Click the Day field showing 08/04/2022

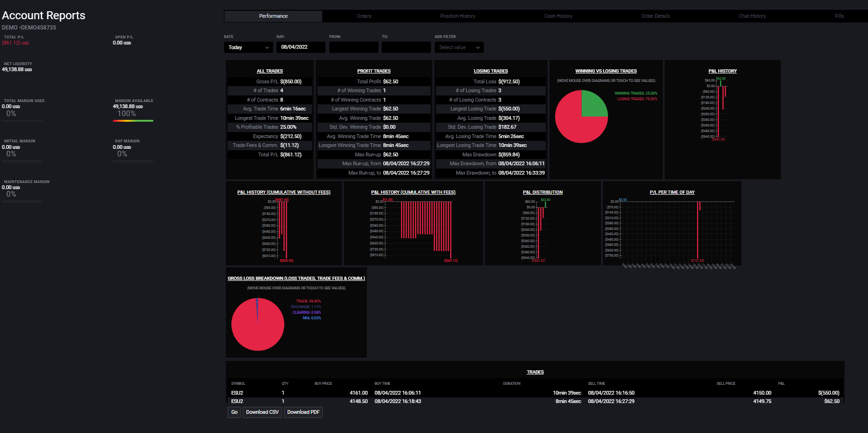pos(301,47)
